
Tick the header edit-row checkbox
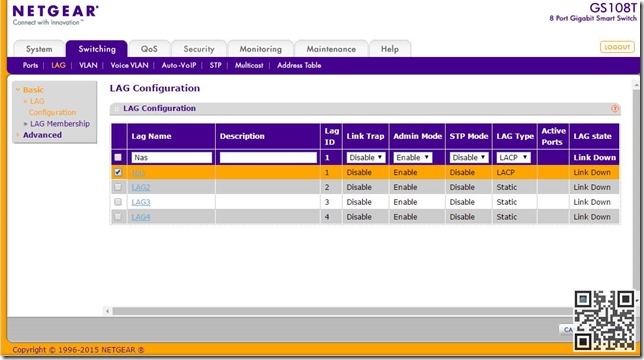pyautogui.click(x=118, y=157)
